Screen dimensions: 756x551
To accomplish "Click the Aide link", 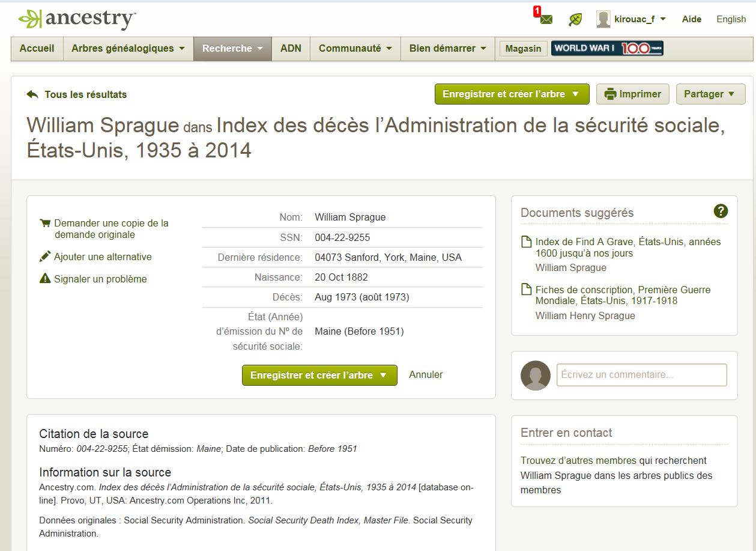I will [692, 19].
